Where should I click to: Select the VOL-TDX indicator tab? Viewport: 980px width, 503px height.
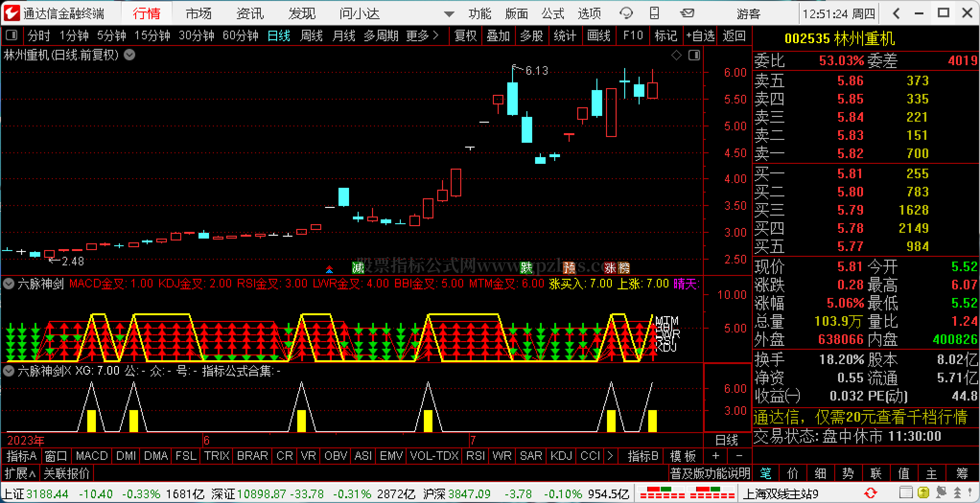click(434, 456)
